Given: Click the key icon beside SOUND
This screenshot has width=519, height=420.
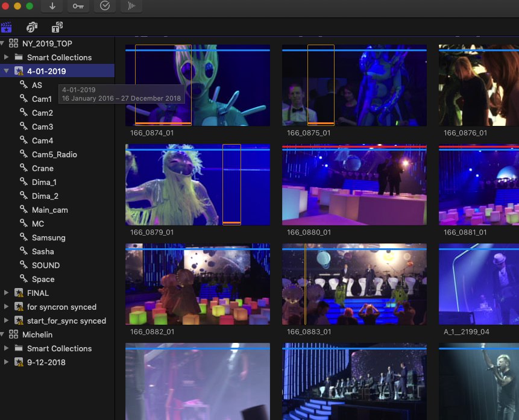Looking at the screenshot, I should pyautogui.click(x=24, y=265).
